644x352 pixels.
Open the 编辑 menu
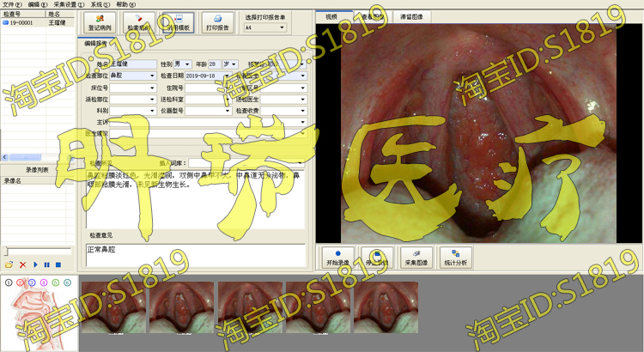pyautogui.click(x=38, y=4)
